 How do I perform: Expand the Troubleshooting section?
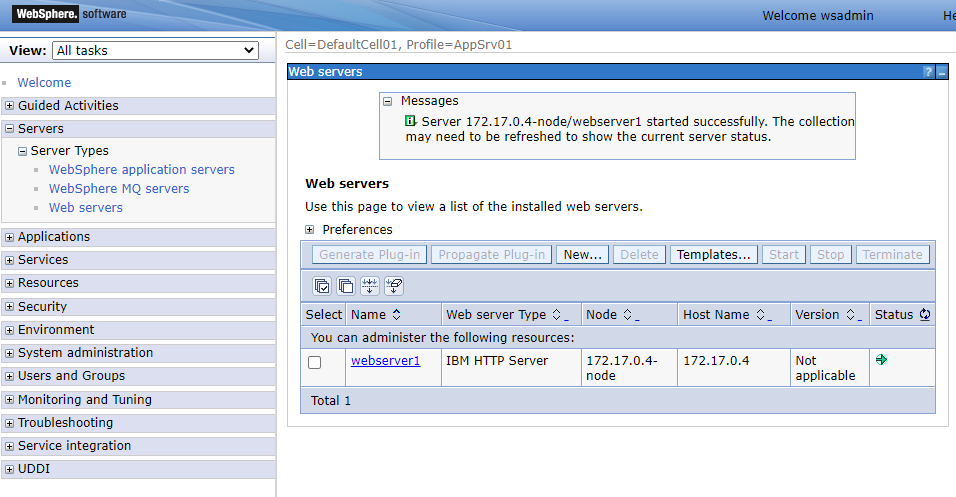9,423
